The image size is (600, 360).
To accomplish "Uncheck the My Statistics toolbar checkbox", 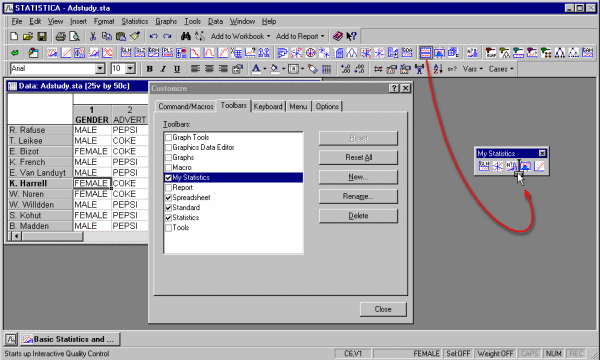I will [168, 178].
